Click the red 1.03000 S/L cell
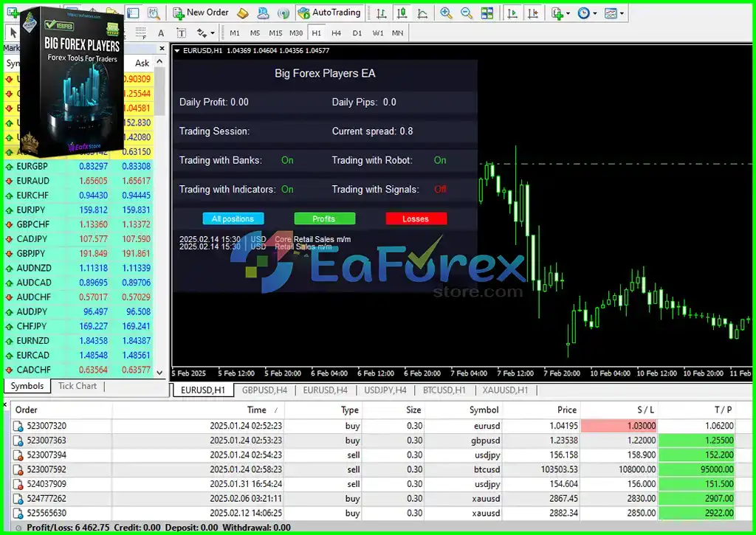Screen dimensions: 756x535 coord(619,426)
